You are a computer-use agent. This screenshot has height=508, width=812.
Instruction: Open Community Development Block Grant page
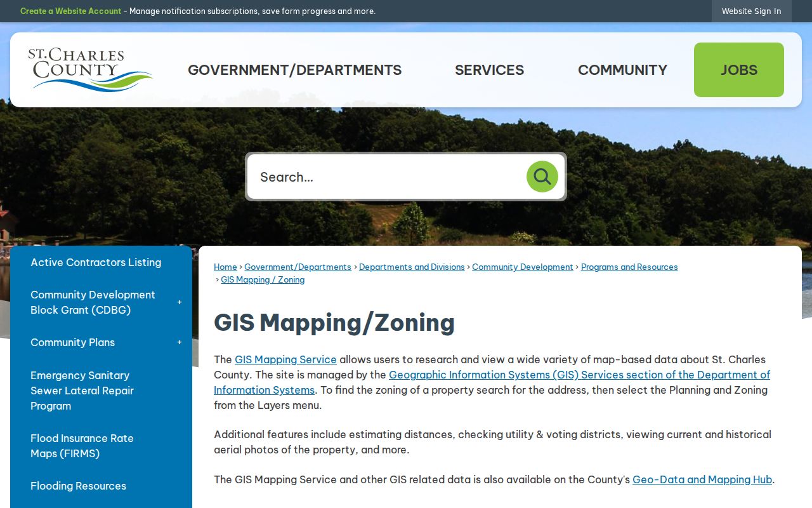93,302
